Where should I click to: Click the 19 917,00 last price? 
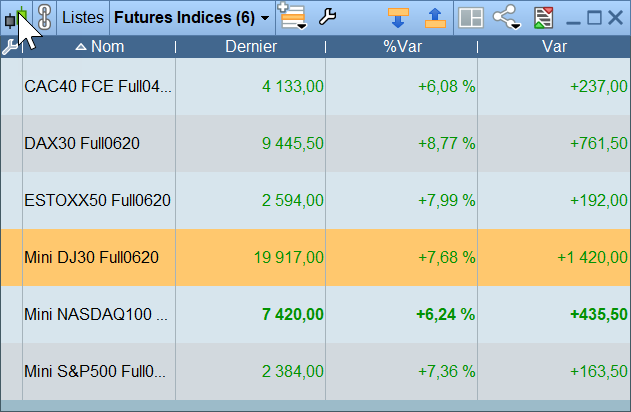[x=289, y=258]
